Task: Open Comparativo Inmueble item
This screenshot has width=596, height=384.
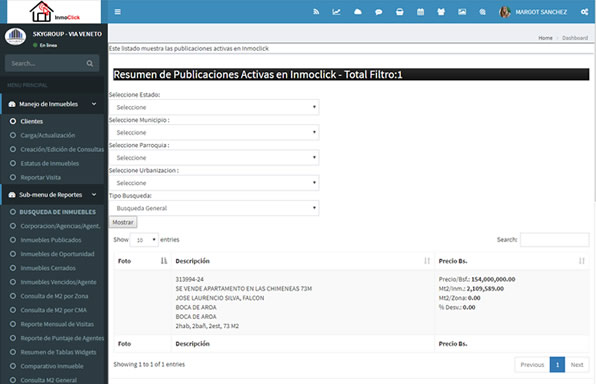Action: click(52, 367)
